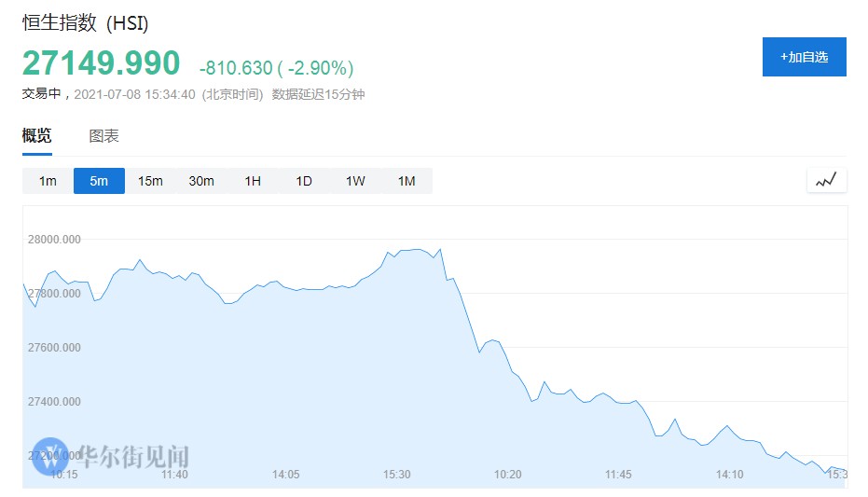This screenshot has width=868, height=497.
Task: Add HSI to watchlist with +加自选
Action: [804, 57]
